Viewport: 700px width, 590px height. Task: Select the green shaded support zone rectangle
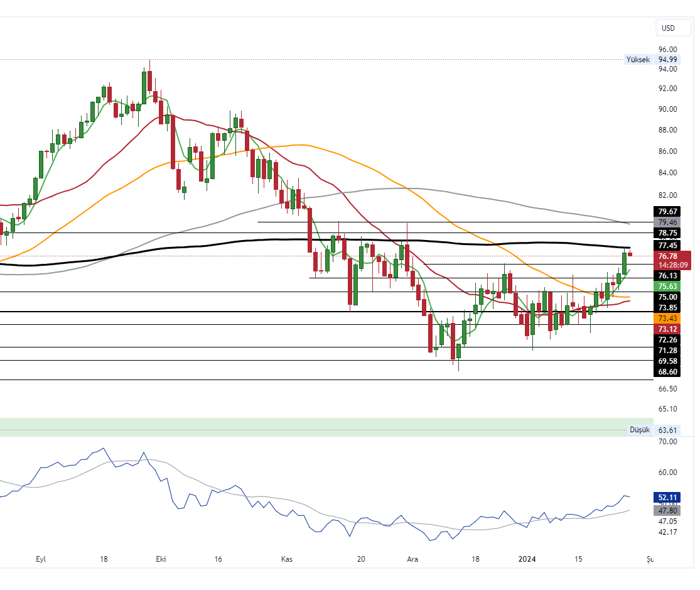point(314,427)
